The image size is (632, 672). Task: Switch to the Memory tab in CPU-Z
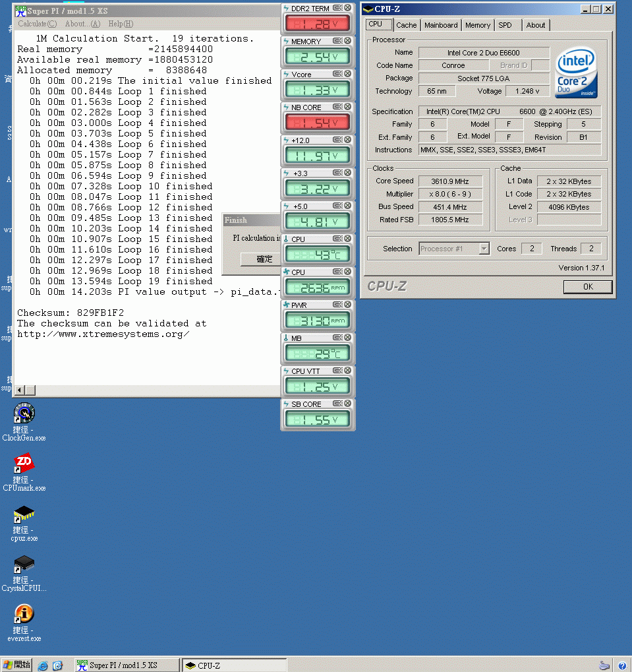[478, 25]
